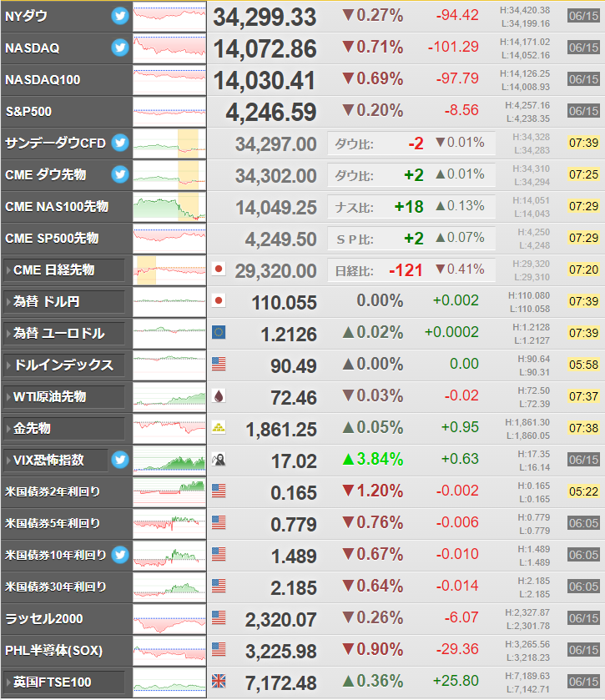Click the US flag in ラッセル2000 row
The image size is (605, 700).
coord(219,618)
